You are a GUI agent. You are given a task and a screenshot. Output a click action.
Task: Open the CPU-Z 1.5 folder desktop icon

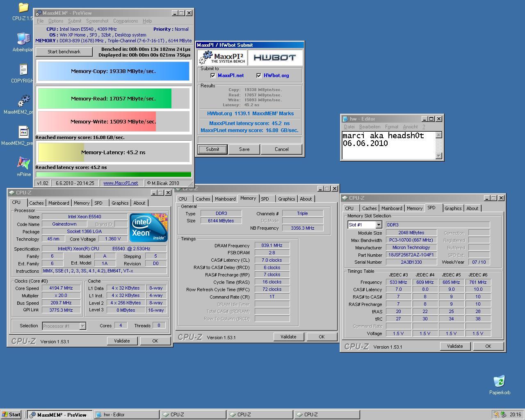coord(23,8)
